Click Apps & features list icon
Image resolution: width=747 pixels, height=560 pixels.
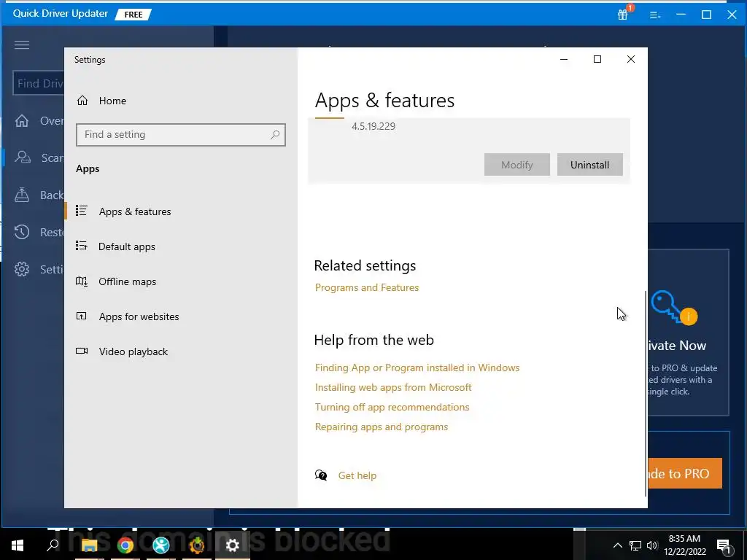pyautogui.click(x=82, y=211)
